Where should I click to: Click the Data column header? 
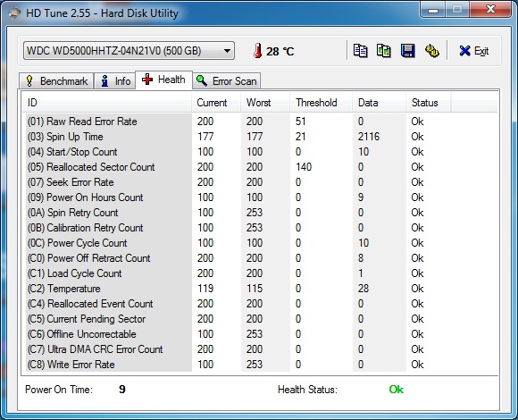[379, 103]
